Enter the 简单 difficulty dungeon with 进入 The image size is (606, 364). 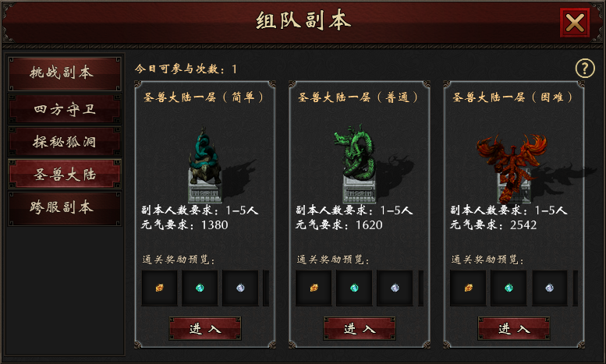pos(205,328)
